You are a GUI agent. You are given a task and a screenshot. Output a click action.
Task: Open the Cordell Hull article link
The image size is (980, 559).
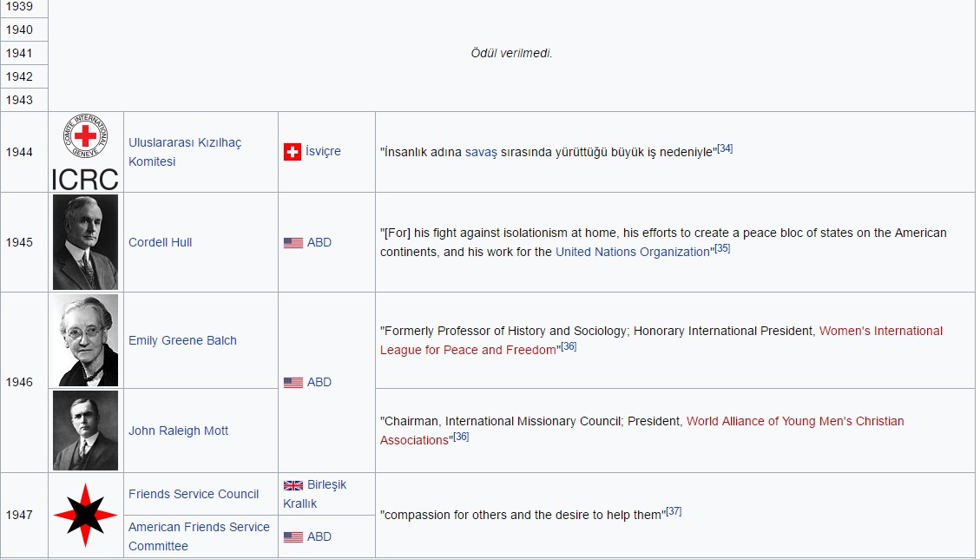(x=160, y=242)
